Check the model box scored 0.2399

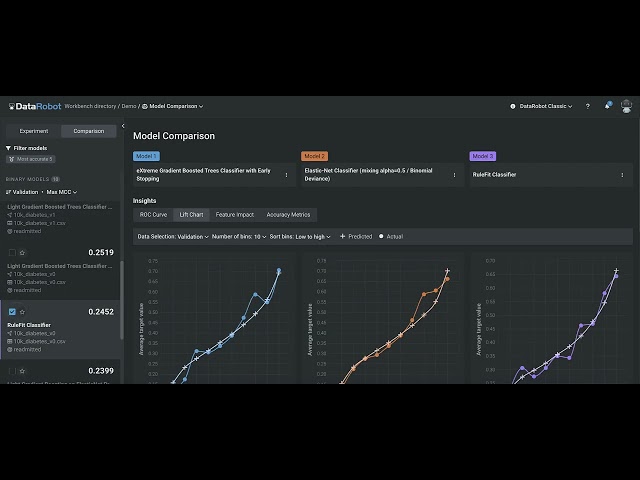pyautogui.click(x=12, y=371)
